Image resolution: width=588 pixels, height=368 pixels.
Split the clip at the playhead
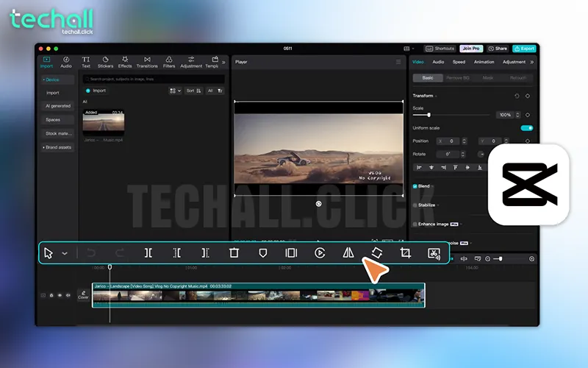pyautogui.click(x=148, y=253)
